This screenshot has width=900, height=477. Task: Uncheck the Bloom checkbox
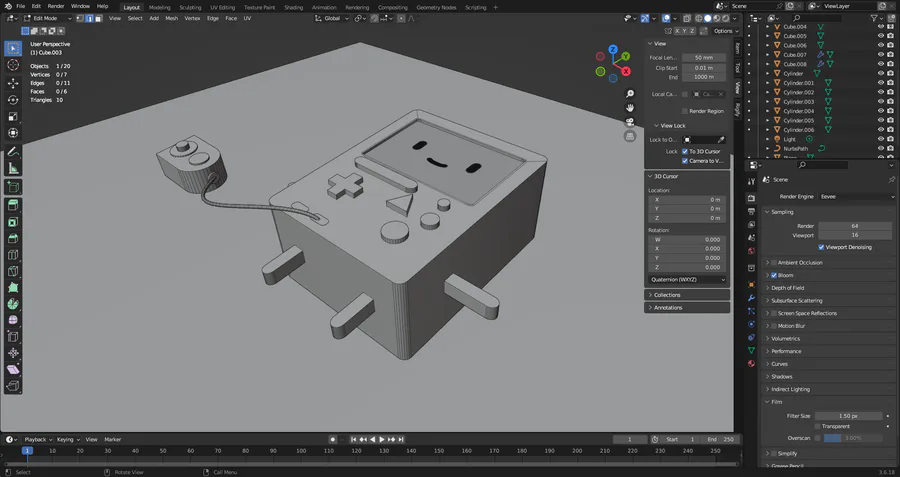click(x=773, y=276)
